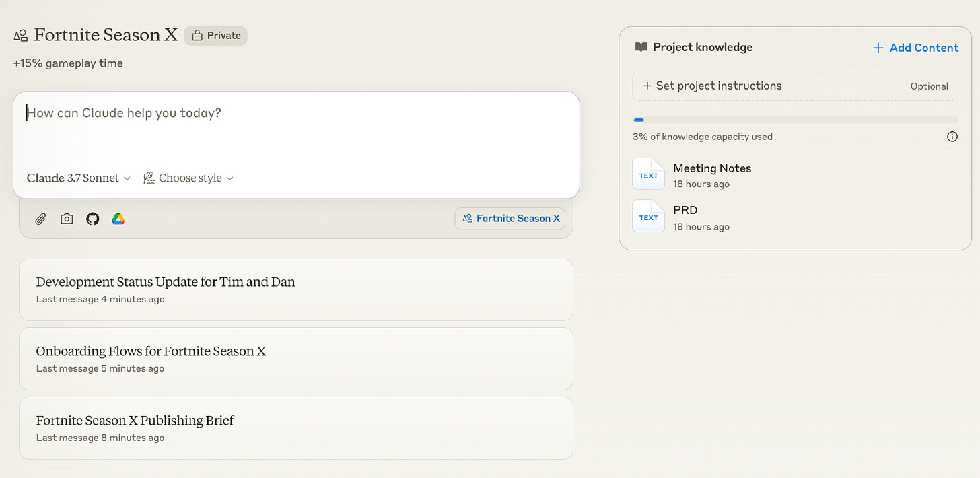Click the PRD TEXT file icon
This screenshot has height=478, width=980.
[x=648, y=216]
